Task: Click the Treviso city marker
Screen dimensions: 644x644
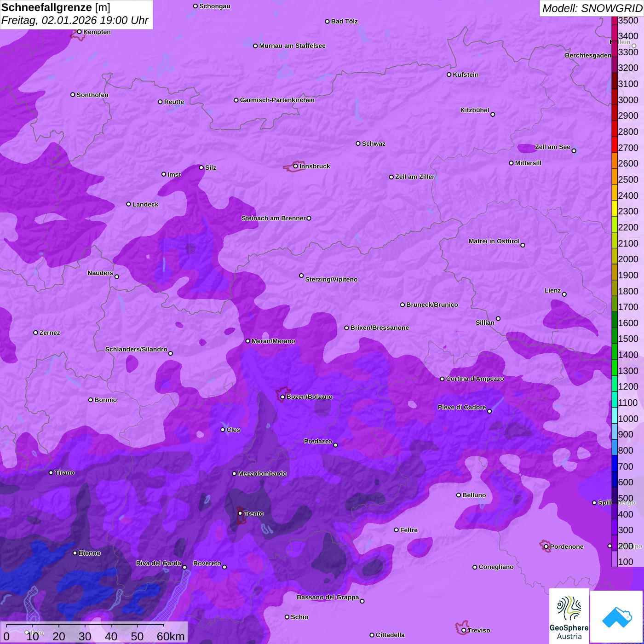Action: [464, 631]
